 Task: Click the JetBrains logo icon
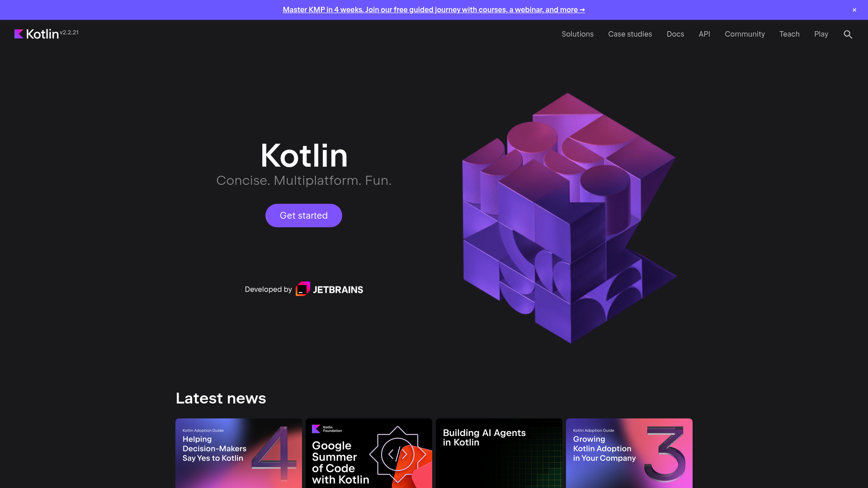pos(302,289)
